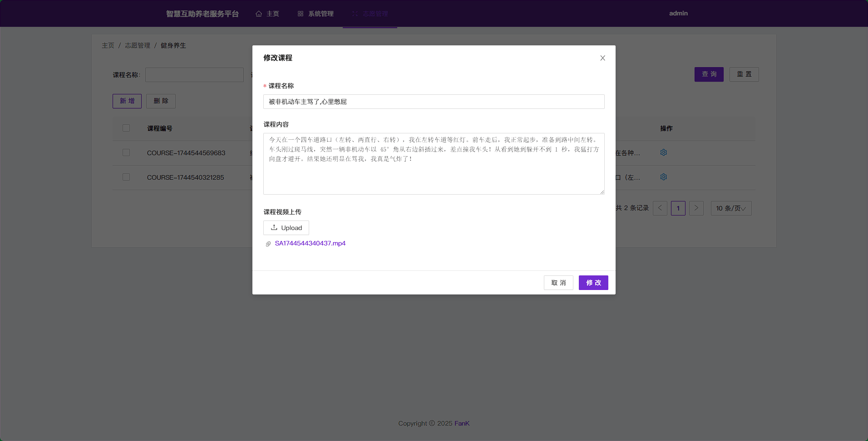This screenshot has height=441, width=868.
Task: Tick the checkbox for COURSE-1744544569683
Action: tap(126, 152)
